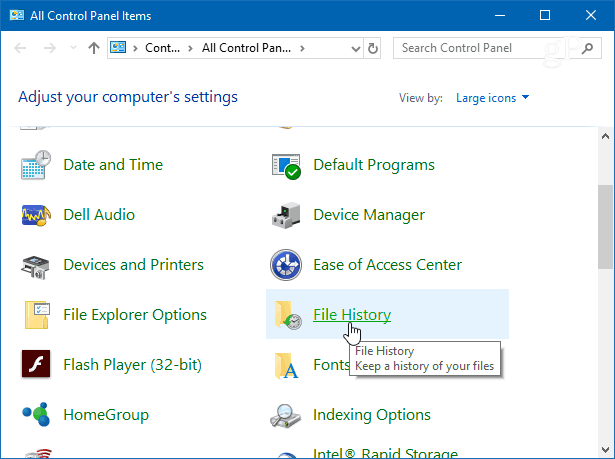Click the vertical scrollbar thumb
The height and width of the screenshot is (459, 615).
(x=605, y=227)
